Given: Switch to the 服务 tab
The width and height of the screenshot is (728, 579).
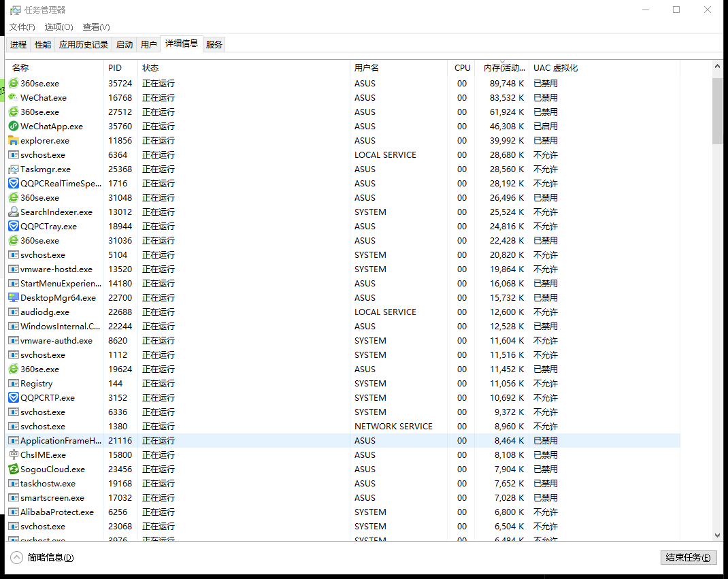Looking at the screenshot, I should (214, 45).
